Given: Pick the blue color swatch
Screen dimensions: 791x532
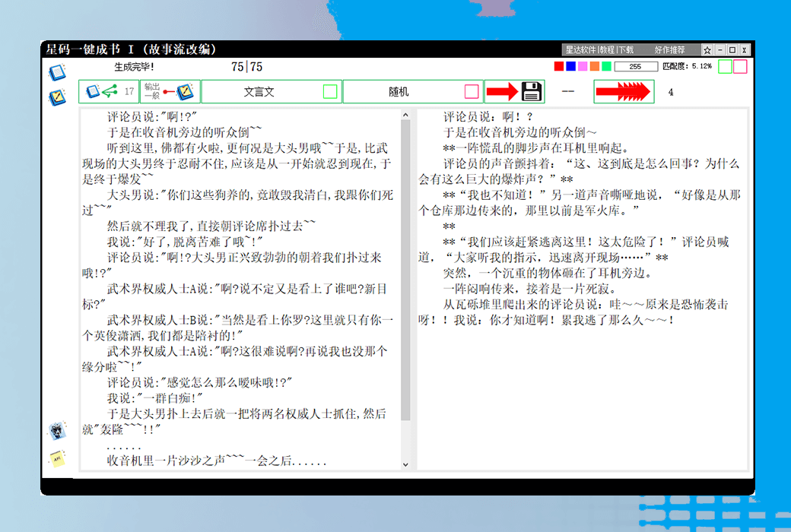Looking at the screenshot, I should tap(571, 67).
